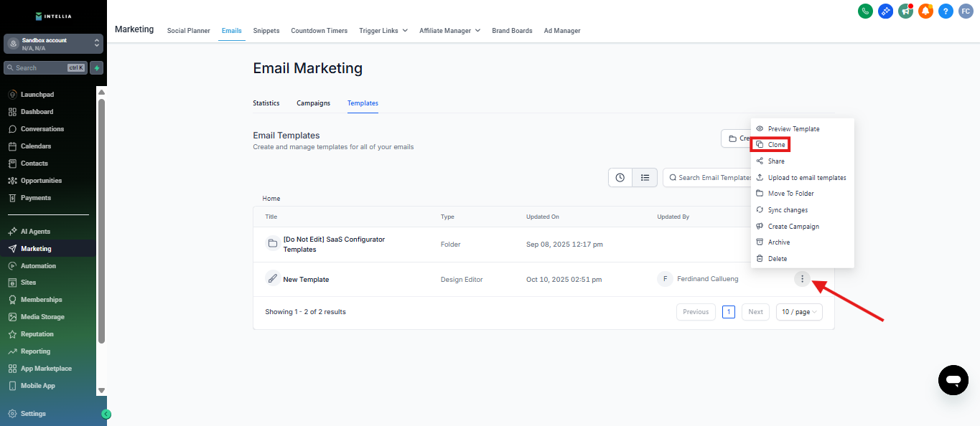Viewport: 980px width, 426px height.
Task: Switch to list view toggle
Action: [645, 178]
